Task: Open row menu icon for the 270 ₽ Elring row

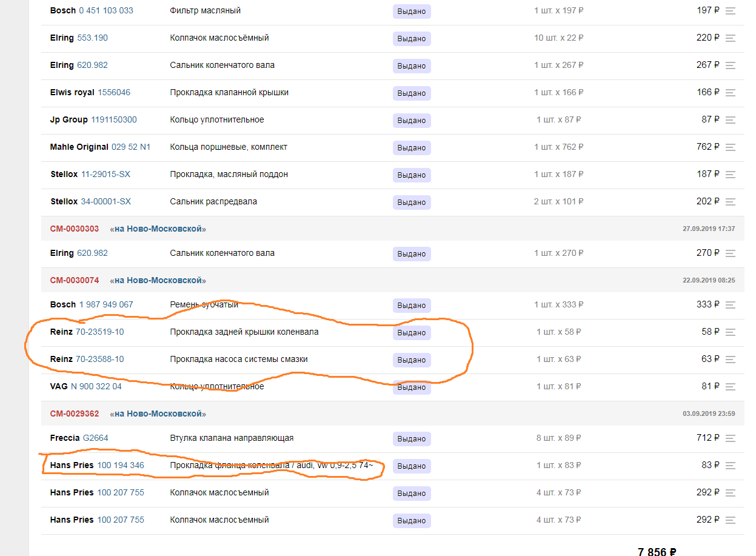Action: pyautogui.click(x=731, y=253)
